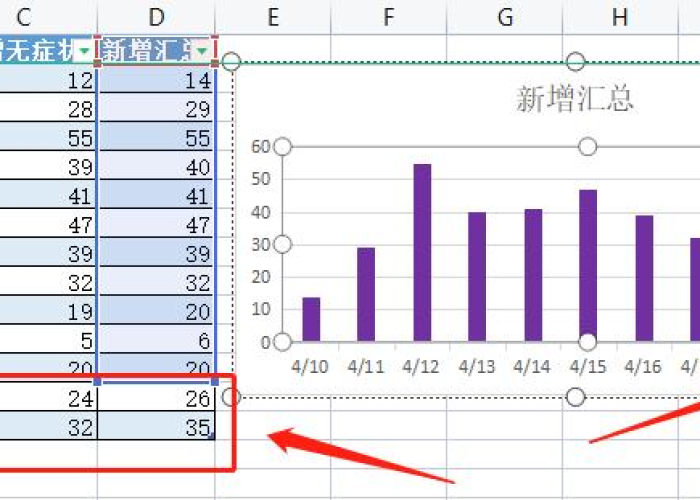
Task: Click cell in column D with value 6
Action: pos(156,340)
